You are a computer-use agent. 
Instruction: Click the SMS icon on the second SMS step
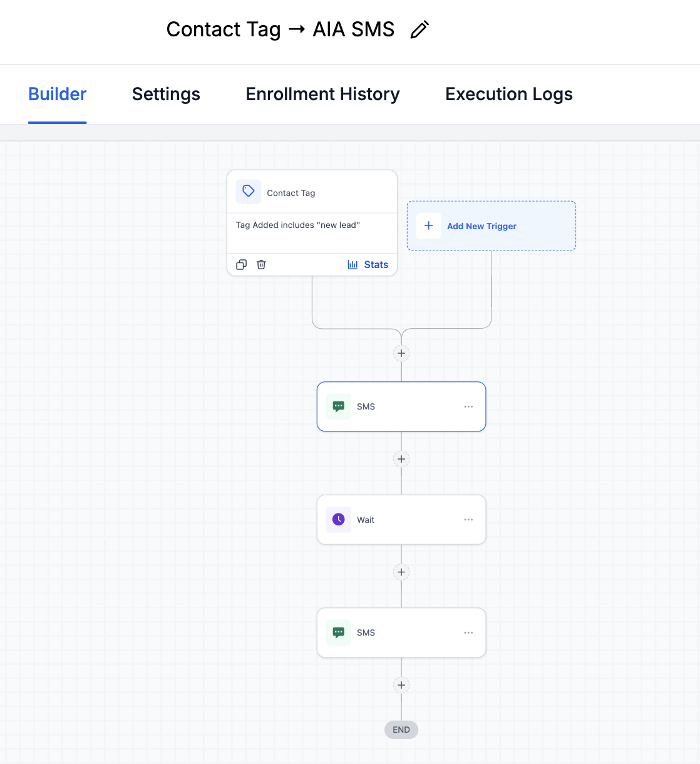pyautogui.click(x=339, y=632)
